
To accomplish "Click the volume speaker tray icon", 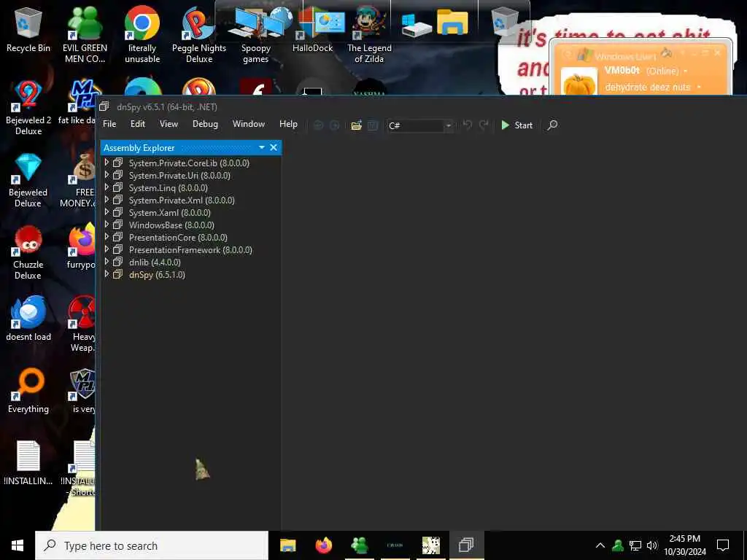I will coord(651,545).
